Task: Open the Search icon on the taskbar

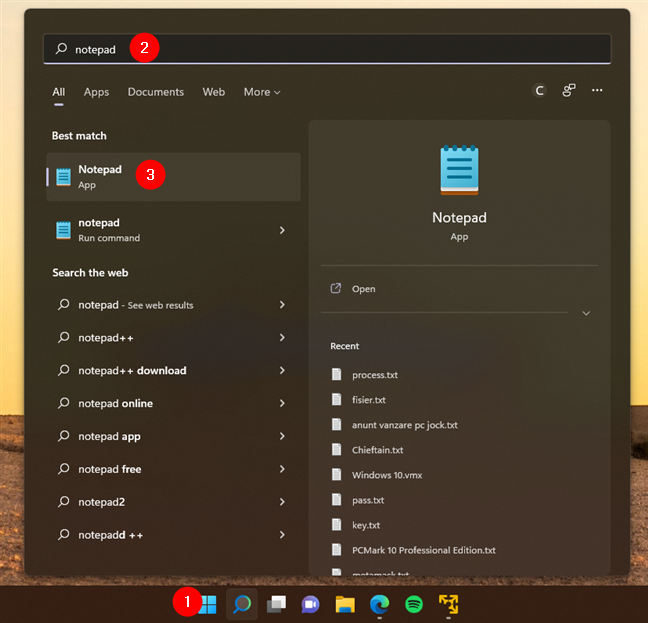Action: point(242,604)
